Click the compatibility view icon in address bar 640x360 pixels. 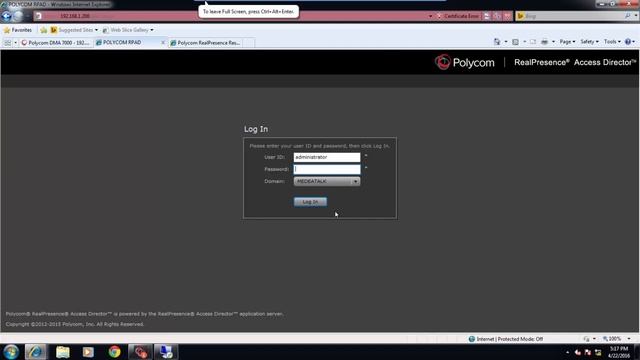(487, 16)
